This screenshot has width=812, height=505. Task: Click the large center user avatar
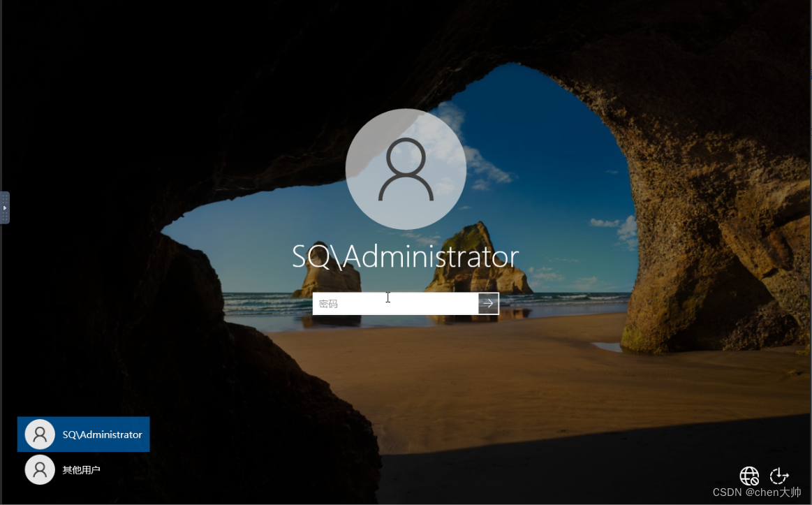tap(406, 169)
